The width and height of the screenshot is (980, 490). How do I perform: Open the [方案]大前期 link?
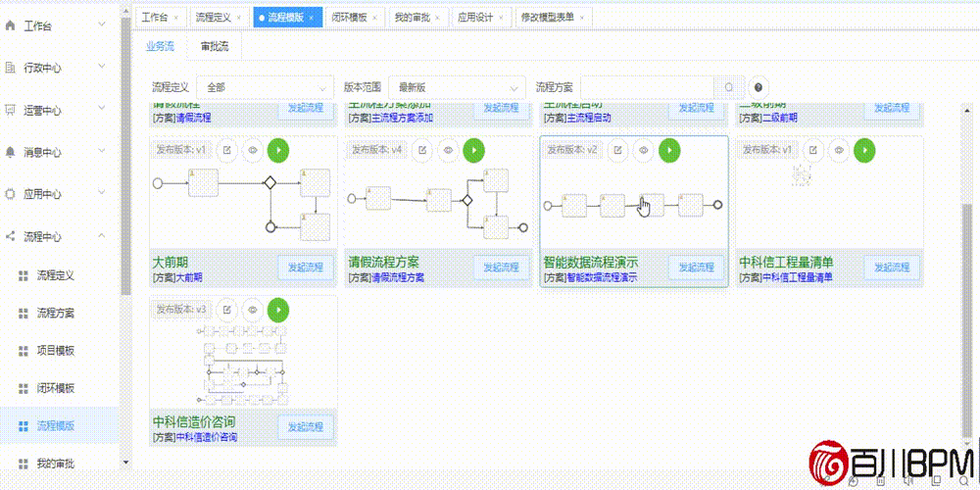click(x=177, y=277)
